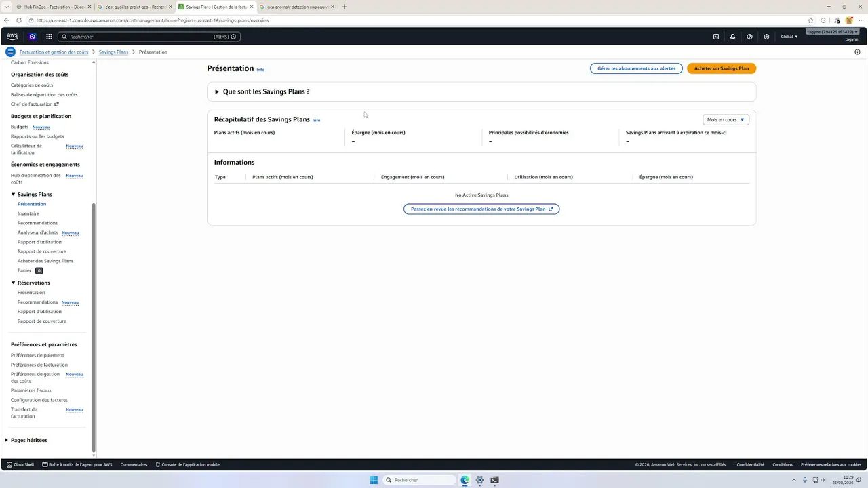The height and width of the screenshot is (488, 868).
Task: Open the tagyne account dropdown
Action: (x=833, y=32)
